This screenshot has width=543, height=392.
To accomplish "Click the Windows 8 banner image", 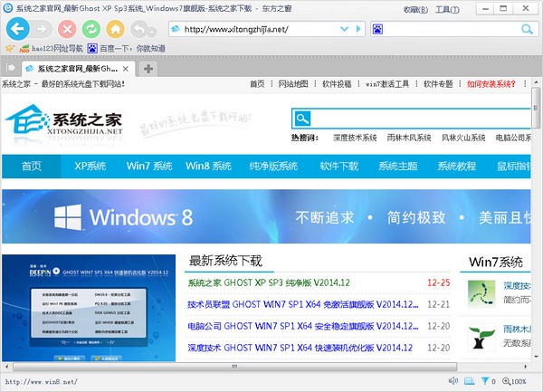I will pos(266,216).
